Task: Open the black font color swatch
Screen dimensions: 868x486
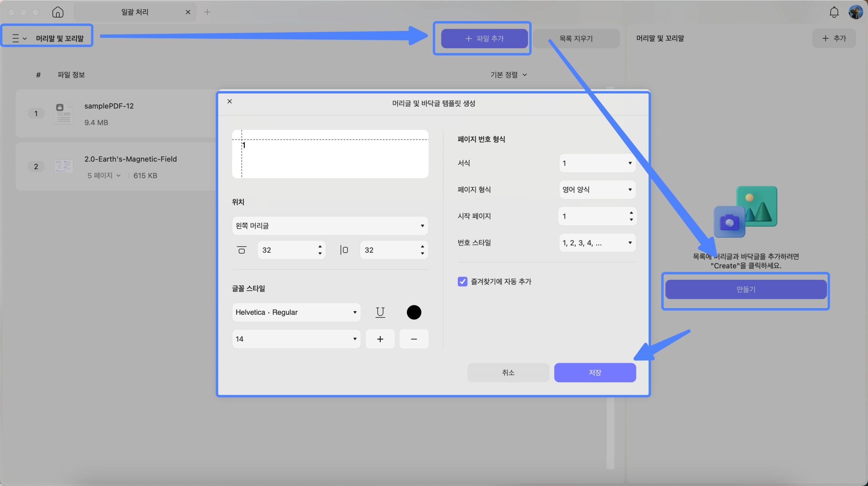Action: click(x=414, y=312)
